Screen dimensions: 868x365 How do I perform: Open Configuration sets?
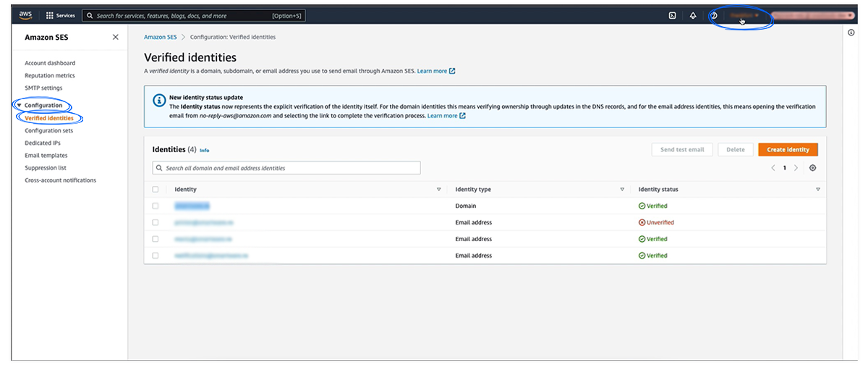48,131
